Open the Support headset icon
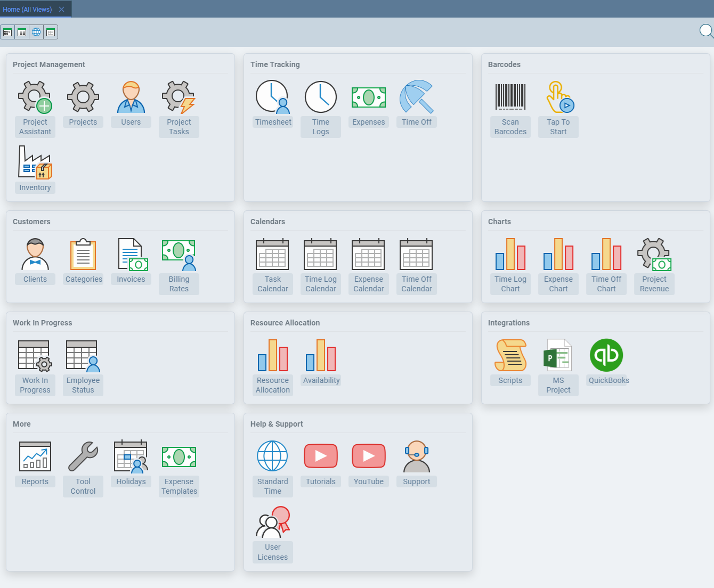Image resolution: width=714 pixels, height=588 pixels. 417,456
